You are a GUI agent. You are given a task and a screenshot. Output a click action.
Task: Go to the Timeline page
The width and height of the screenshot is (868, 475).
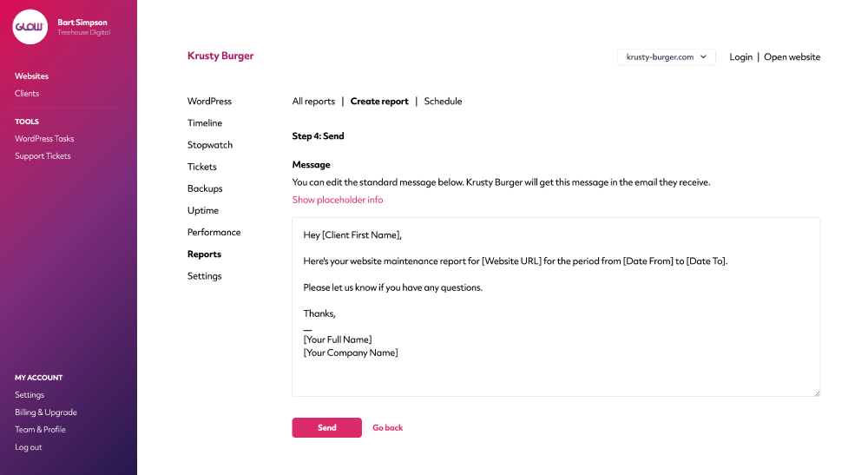coord(204,123)
